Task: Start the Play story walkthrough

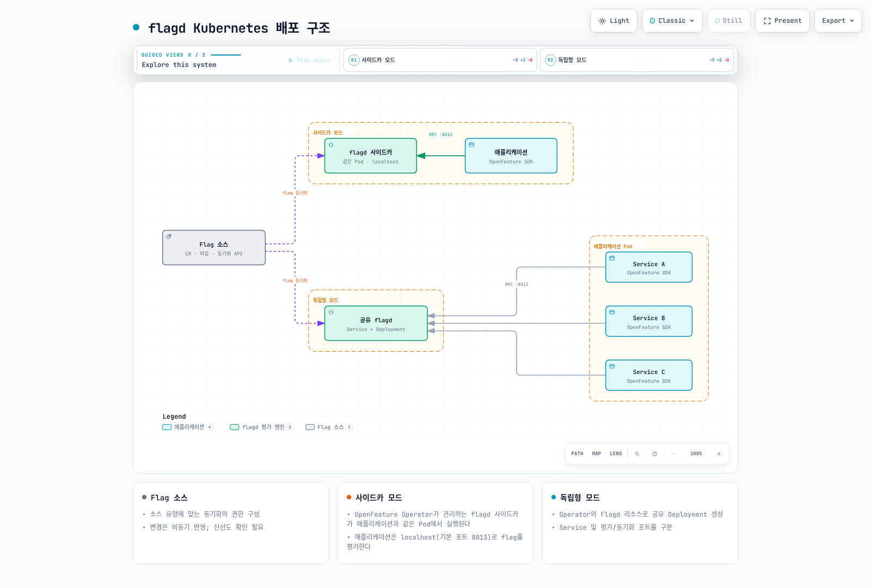Action: 309,60
